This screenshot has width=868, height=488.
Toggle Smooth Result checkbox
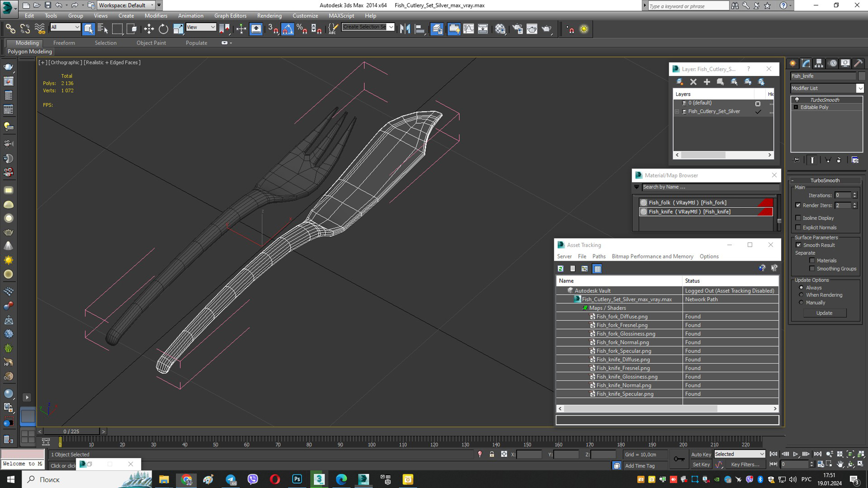point(798,245)
